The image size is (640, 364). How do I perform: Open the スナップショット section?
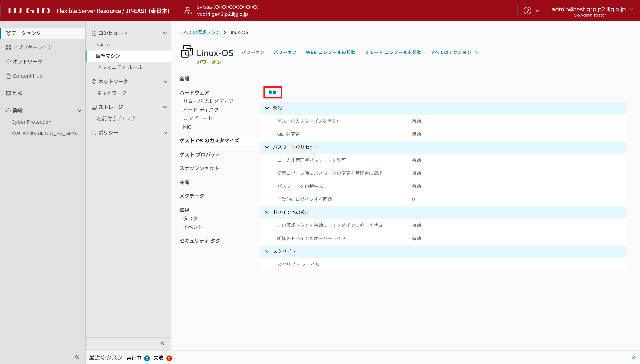(x=199, y=168)
